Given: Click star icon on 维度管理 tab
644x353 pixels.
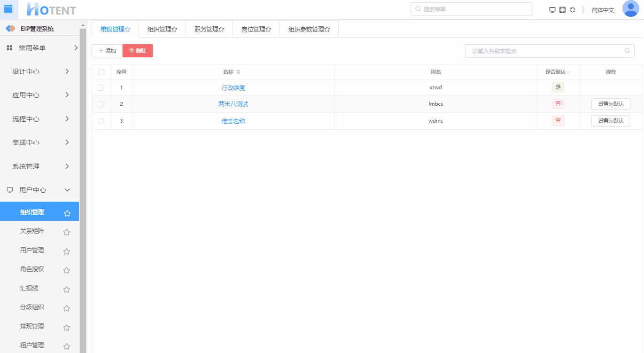Looking at the screenshot, I should click(128, 30).
